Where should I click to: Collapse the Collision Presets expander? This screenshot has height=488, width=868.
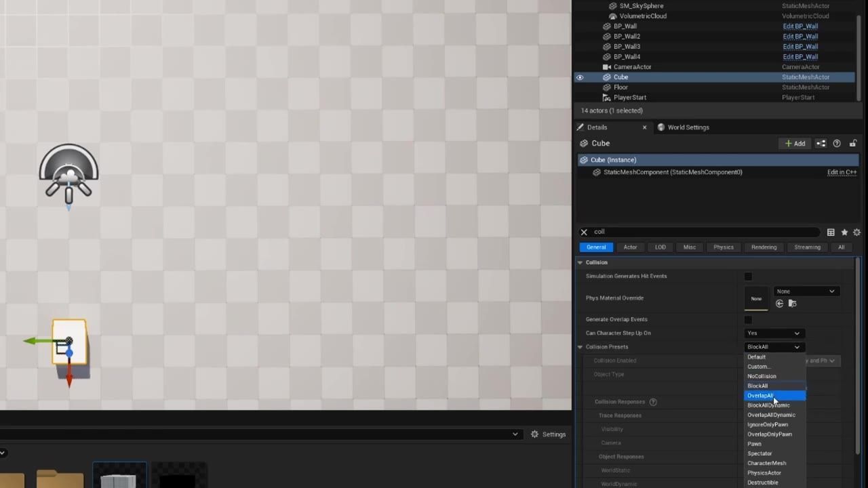tap(580, 347)
